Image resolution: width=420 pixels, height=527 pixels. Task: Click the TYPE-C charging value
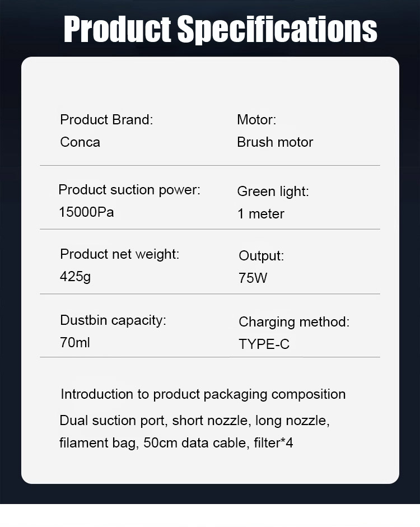point(264,344)
